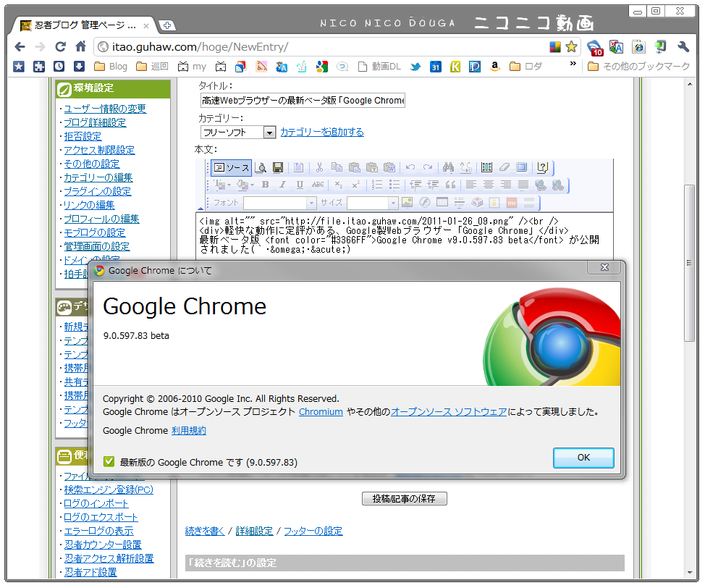
Task: Click the wrench settings icon in Chrome
Action: pos(683,47)
